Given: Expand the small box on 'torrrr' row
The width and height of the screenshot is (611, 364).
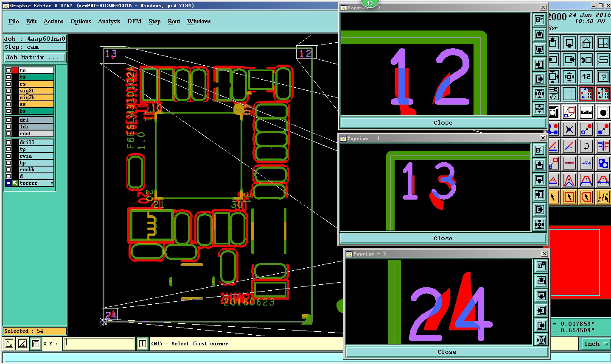Looking at the screenshot, I should pos(52,183).
